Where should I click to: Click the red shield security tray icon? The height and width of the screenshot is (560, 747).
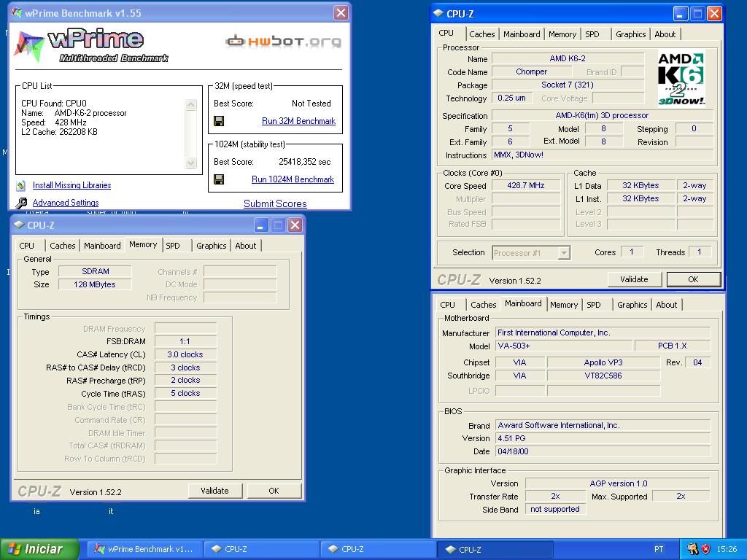click(706, 549)
